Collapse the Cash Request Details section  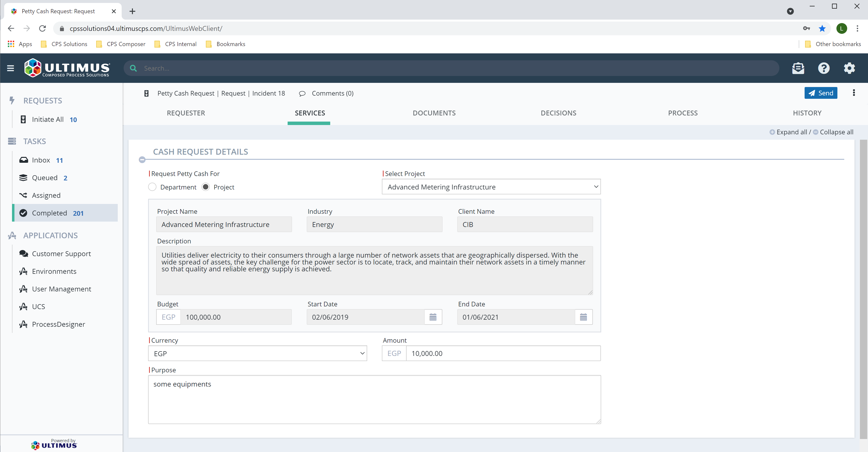142,160
